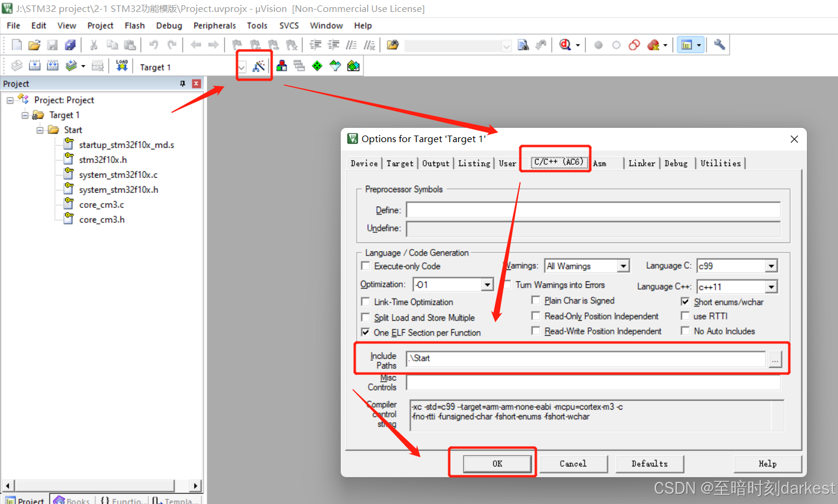Screen dimensions: 838x504
Task: Click the Manage Run-Time Environment green diamond icon
Action: (x=317, y=66)
